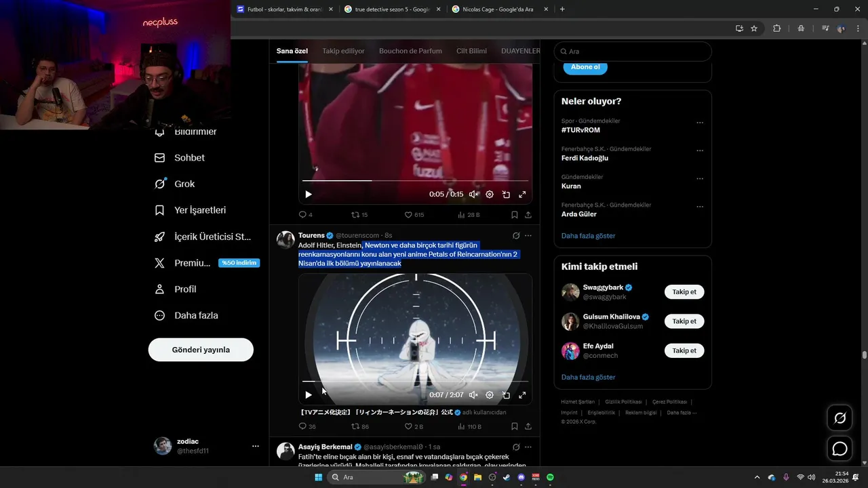This screenshot has width=868, height=488.
Task: Open more options on Tourens post
Action: [x=528, y=236]
